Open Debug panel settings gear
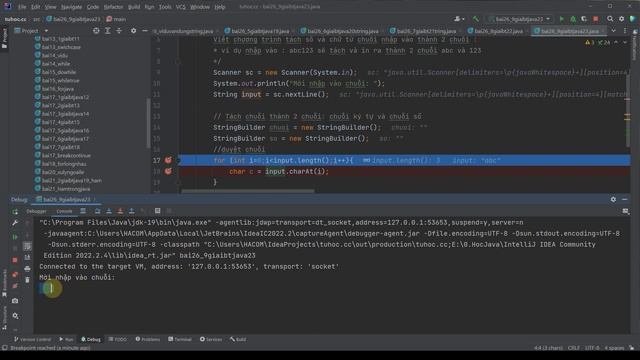Screen dimensions: 640x360 click(x=613, y=199)
